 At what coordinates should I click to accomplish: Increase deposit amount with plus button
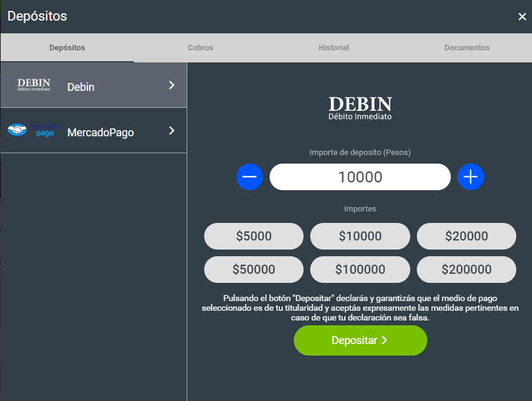pyautogui.click(x=471, y=177)
